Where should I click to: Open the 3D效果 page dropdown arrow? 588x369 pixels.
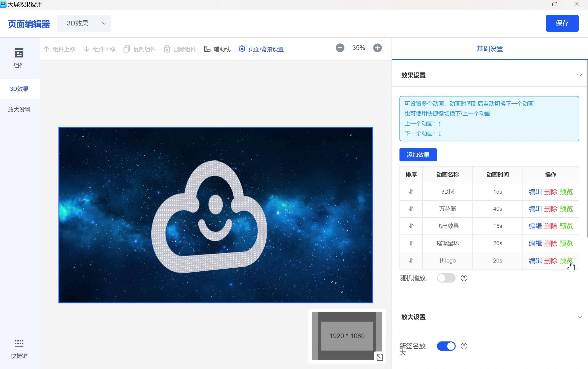104,23
